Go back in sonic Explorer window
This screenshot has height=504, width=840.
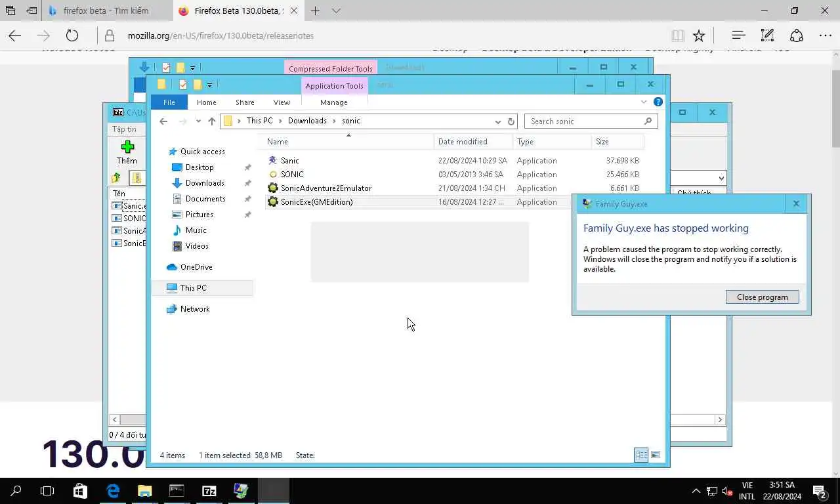pos(163,121)
